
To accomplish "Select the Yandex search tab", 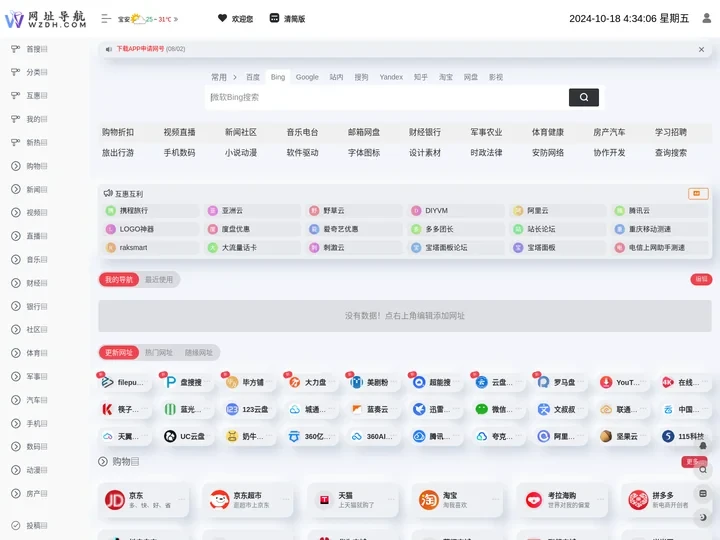I will (391, 77).
